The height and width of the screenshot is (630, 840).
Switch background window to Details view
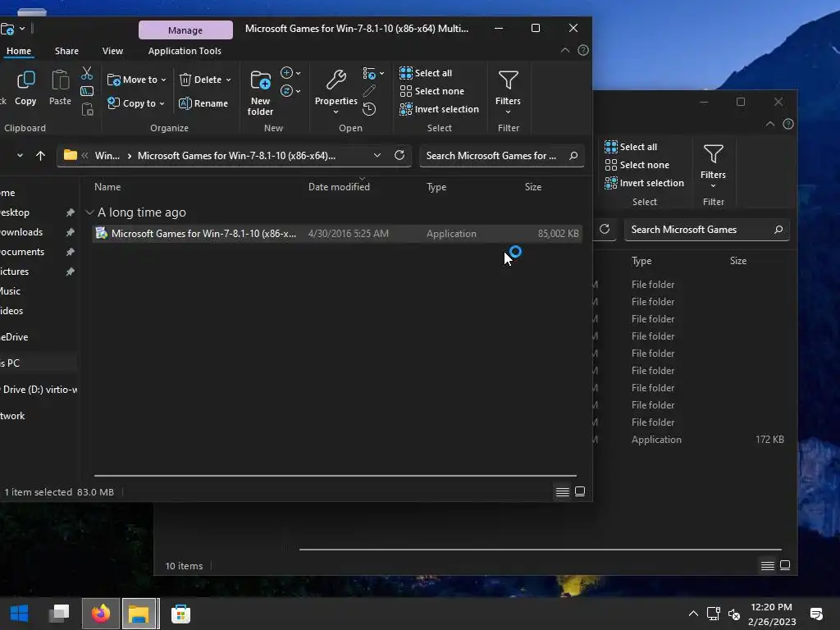tap(768, 566)
